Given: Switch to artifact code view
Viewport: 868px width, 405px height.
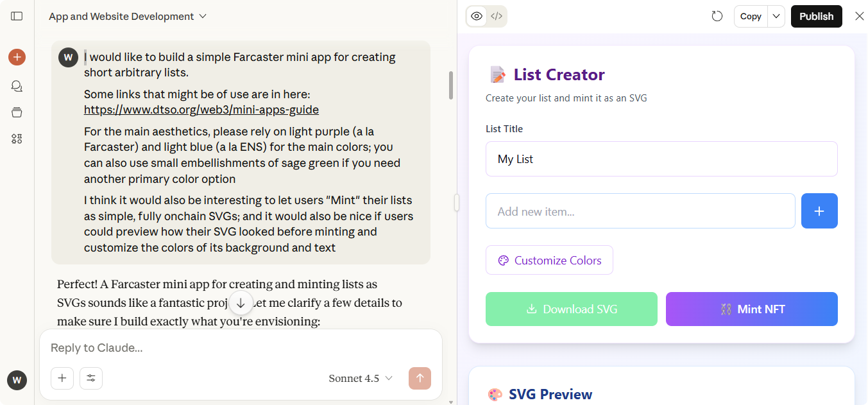Looking at the screenshot, I should tap(497, 16).
